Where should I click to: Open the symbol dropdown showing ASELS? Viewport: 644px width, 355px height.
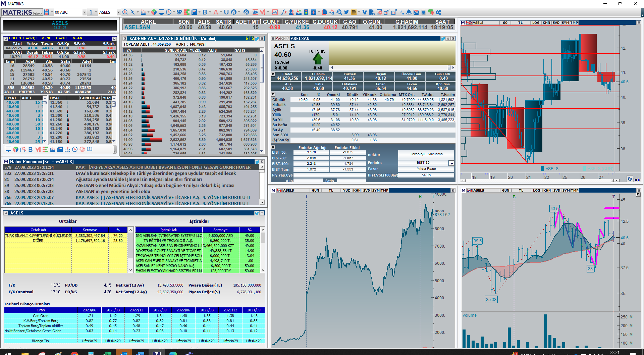tap(118, 12)
